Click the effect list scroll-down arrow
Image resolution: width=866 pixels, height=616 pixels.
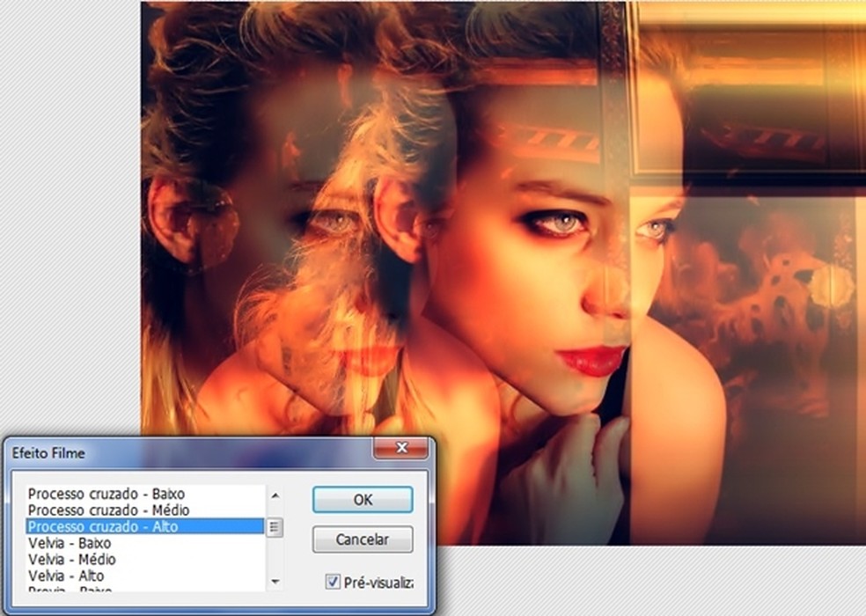pyautogui.click(x=275, y=581)
